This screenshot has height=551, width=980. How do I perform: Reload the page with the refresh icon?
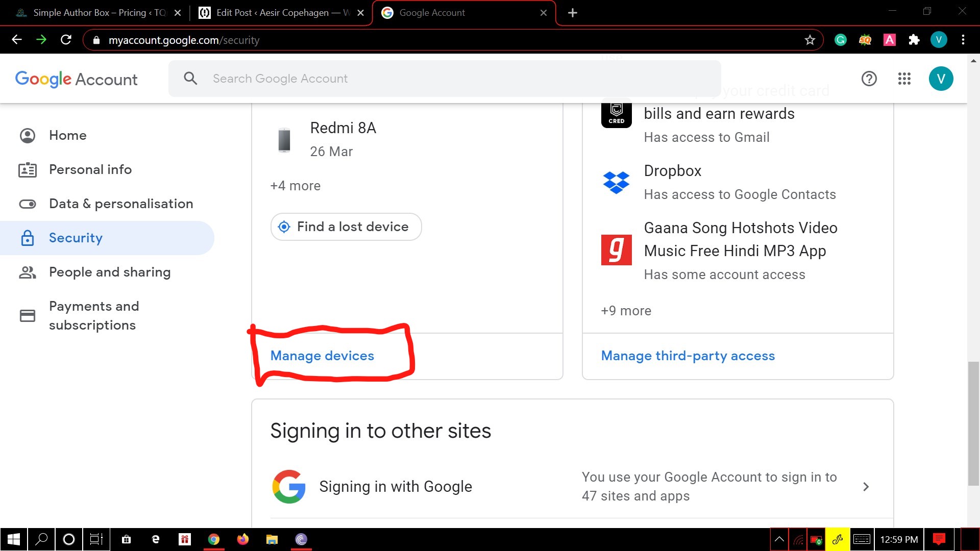pyautogui.click(x=66, y=40)
